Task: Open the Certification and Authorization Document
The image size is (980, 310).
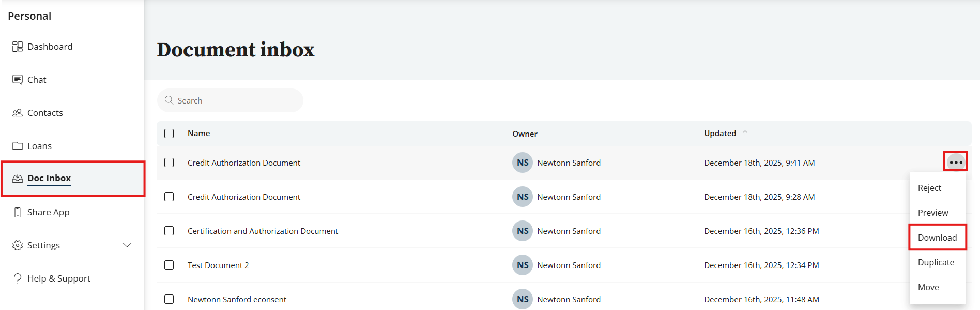Action: click(263, 231)
